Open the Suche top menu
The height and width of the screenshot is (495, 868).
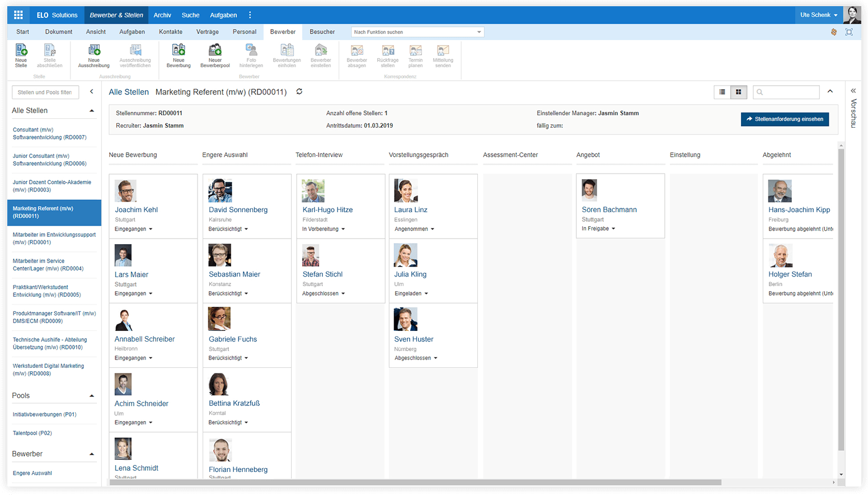(190, 15)
